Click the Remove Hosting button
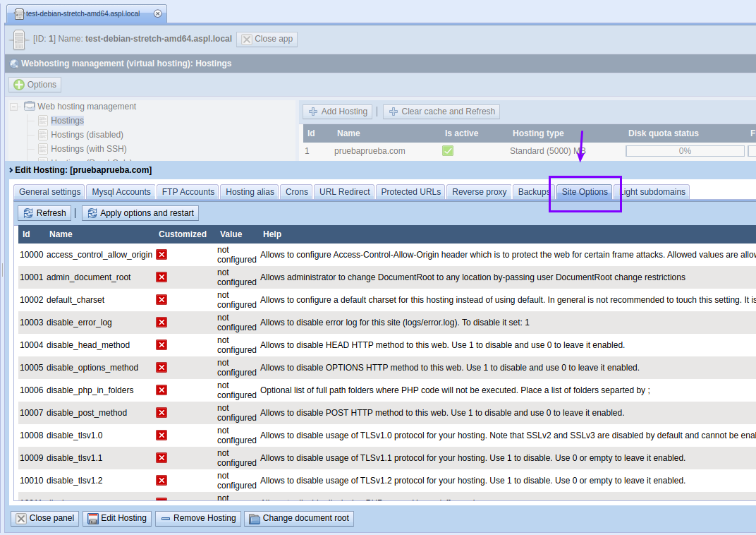Viewport: 756px width, 535px height. 198,518
